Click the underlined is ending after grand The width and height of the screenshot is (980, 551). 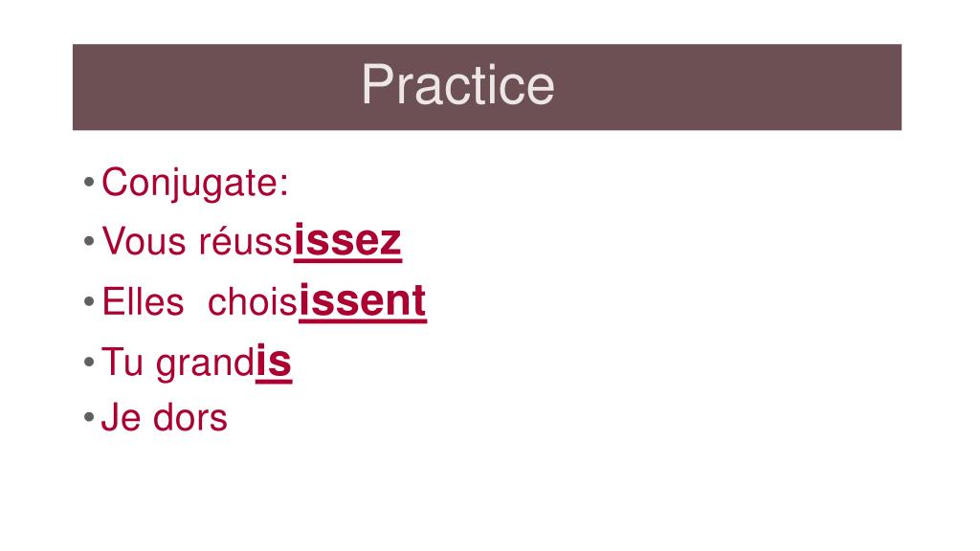click(274, 362)
